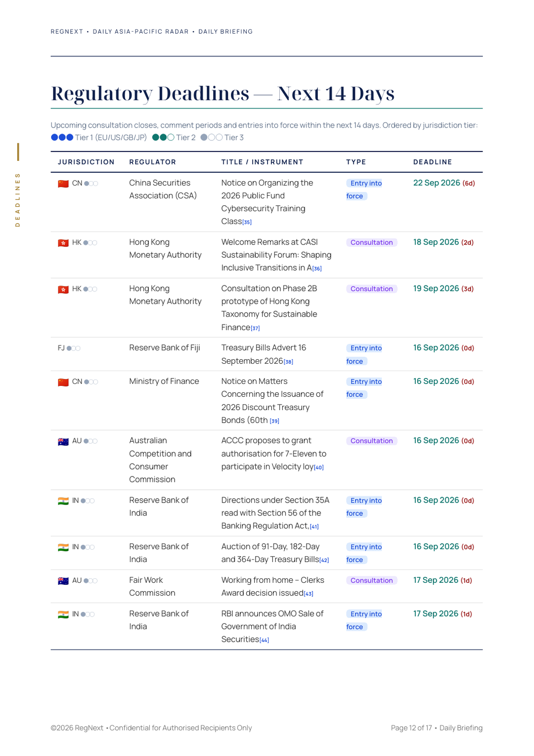Click the TITLE / INSTRUMENT column header
Viewport: 534px width, 756px height.
point(262,162)
